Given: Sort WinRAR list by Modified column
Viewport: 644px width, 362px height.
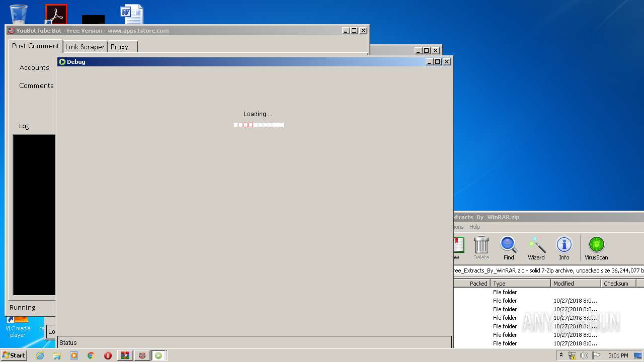Looking at the screenshot, I should pos(576,284).
